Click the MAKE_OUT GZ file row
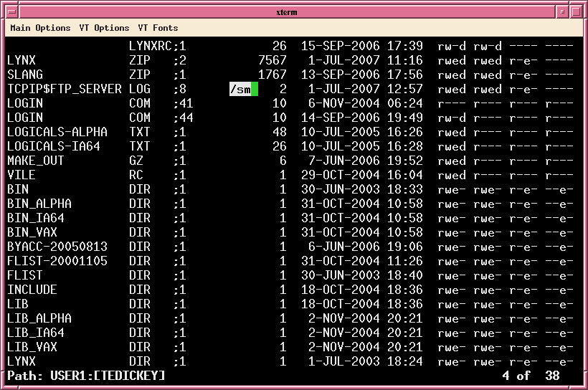The image size is (588, 390). point(36,161)
